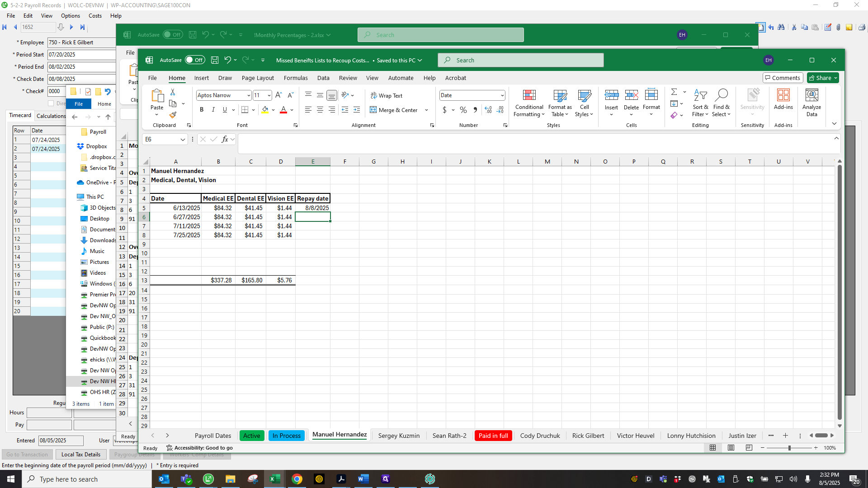Click Insert Function fx icon

(225, 139)
